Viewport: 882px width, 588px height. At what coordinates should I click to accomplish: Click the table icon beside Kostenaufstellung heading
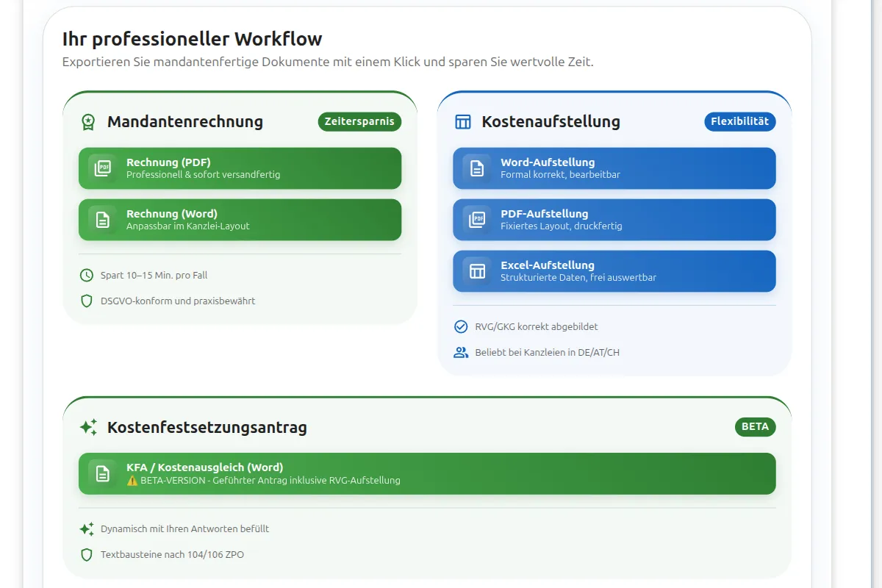463,122
